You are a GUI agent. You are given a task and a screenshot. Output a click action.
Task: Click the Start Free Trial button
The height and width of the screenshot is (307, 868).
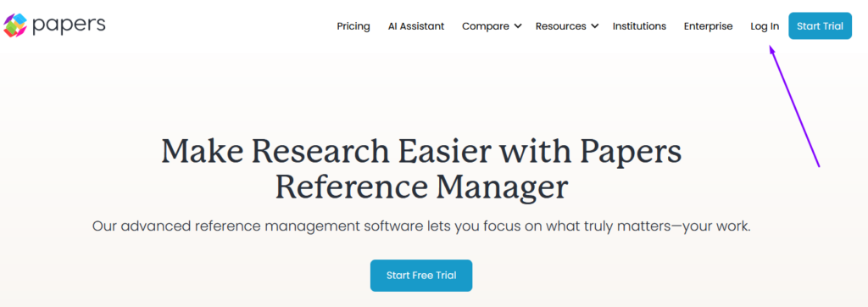pos(421,276)
